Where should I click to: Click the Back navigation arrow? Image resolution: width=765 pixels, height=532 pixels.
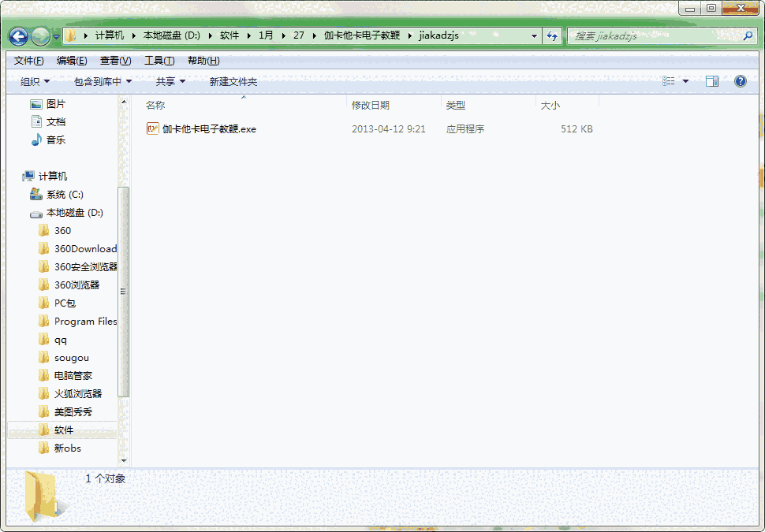tap(17, 35)
